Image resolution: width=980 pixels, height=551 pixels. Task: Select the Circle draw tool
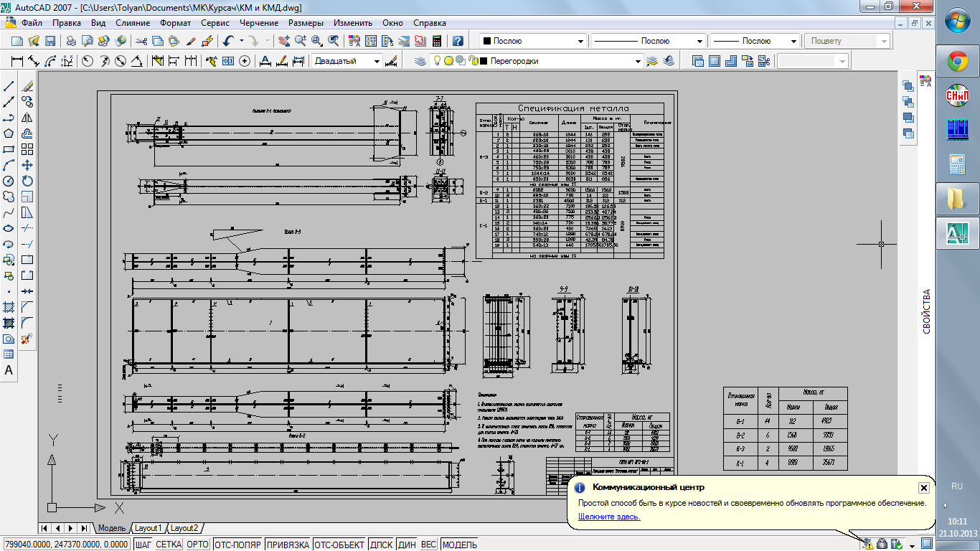click(x=9, y=181)
